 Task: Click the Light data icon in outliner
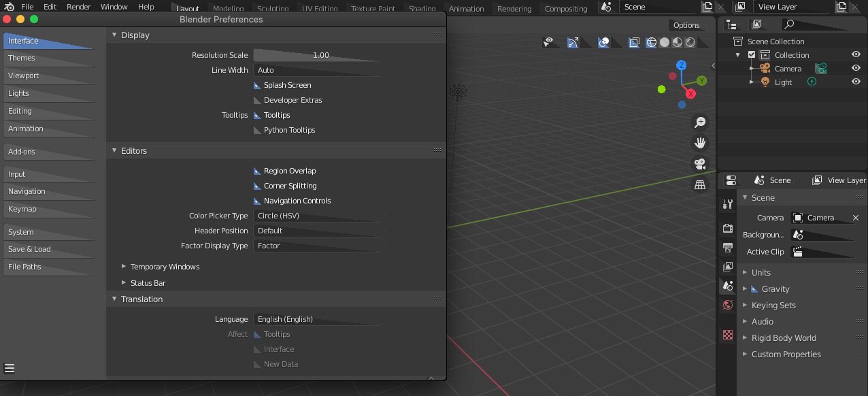tap(812, 82)
